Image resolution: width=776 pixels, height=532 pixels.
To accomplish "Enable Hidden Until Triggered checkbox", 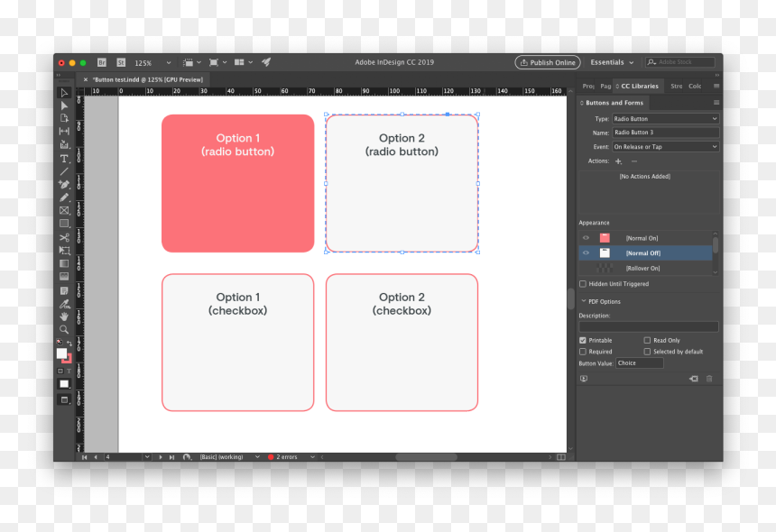I will click(583, 284).
